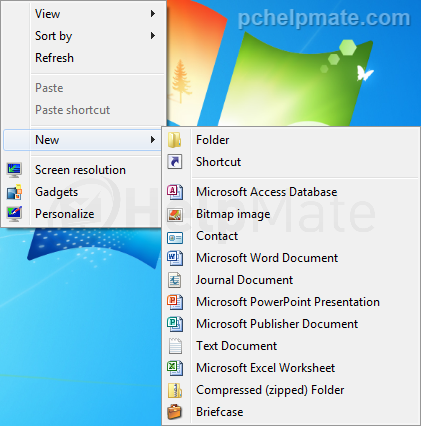Screen dimensions: 421x426
Task: Click the PowerPoint Presentation icon
Action: [175, 302]
